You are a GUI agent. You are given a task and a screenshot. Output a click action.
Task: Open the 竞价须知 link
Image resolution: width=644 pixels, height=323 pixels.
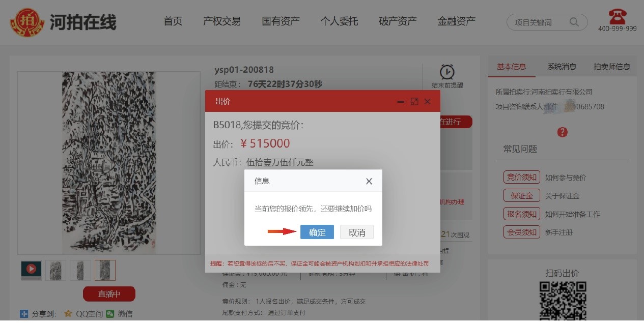pyautogui.click(x=521, y=177)
